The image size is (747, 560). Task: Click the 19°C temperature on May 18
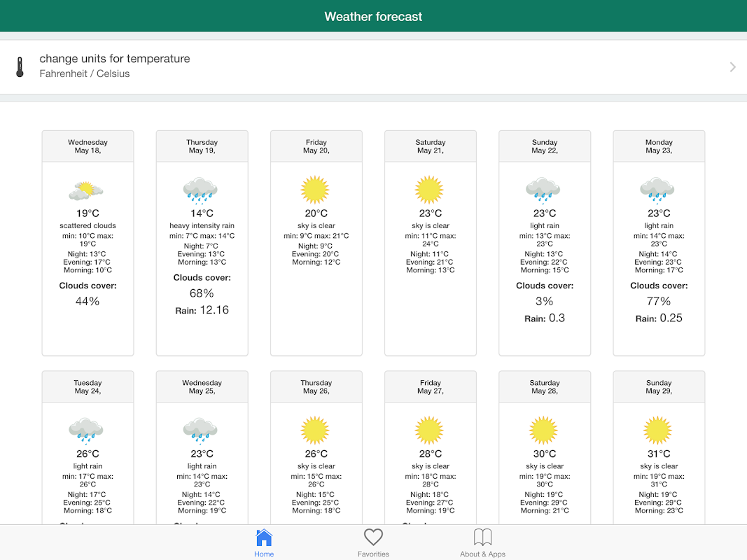pyautogui.click(x=88, y=213)
